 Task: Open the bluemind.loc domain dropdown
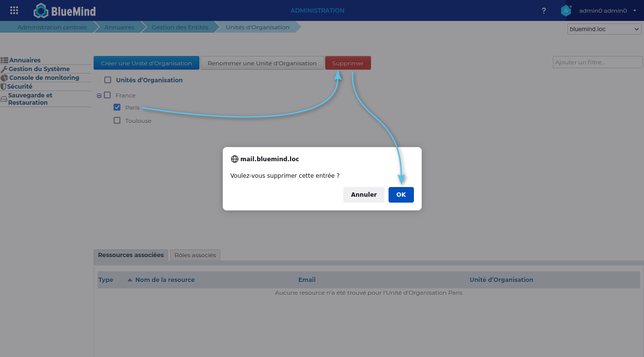click(x=604, y=29)
